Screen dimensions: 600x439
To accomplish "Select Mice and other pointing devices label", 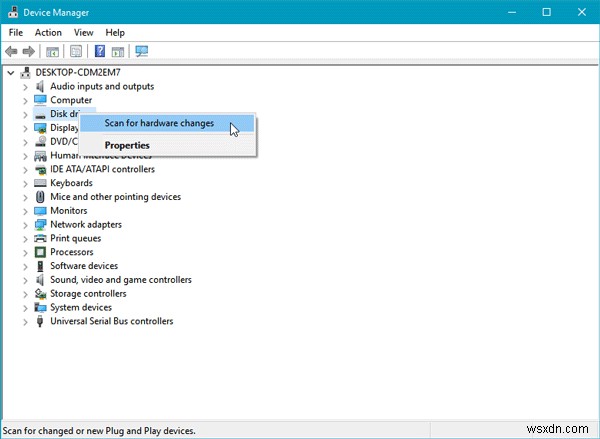I will pos(116,197).
